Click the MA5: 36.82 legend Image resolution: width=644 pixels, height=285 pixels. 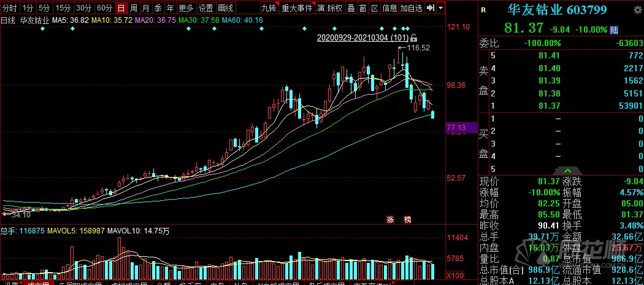(72, 20)
